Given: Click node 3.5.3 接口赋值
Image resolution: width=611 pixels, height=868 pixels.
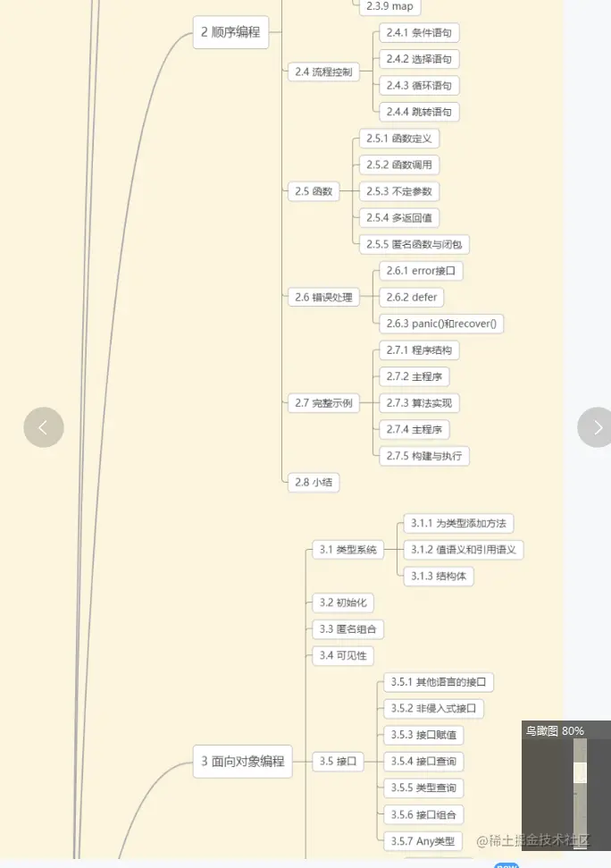Looking at the screenshot, I should click(x=423, y=735).
